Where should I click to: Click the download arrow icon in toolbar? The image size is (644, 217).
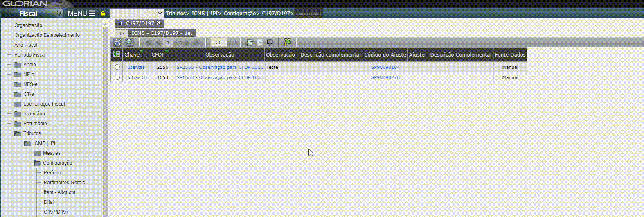270,42
